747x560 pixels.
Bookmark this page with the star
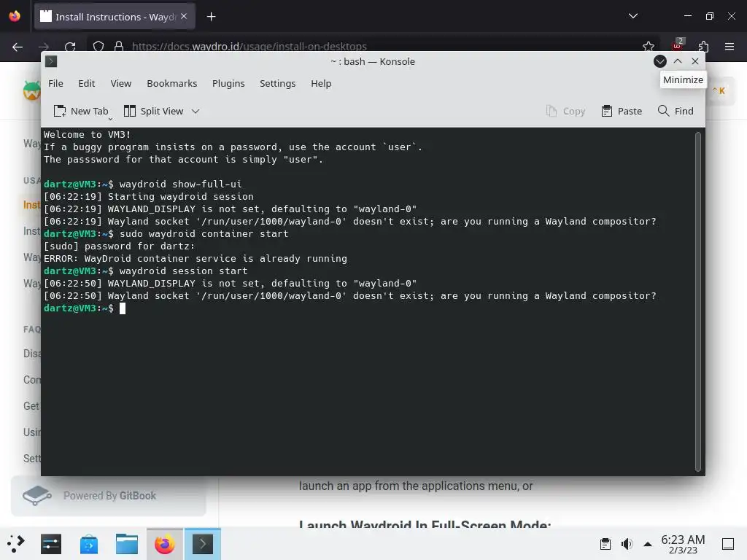click(648, 47)
